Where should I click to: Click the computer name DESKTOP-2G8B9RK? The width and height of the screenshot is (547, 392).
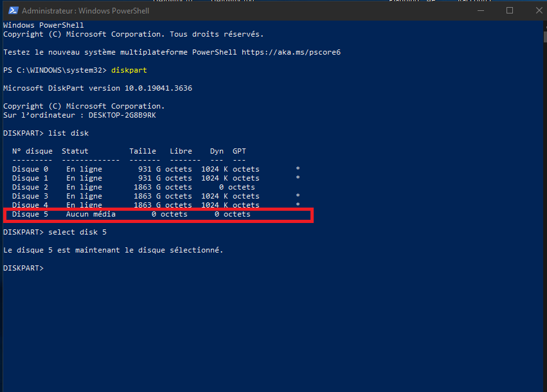122,115
